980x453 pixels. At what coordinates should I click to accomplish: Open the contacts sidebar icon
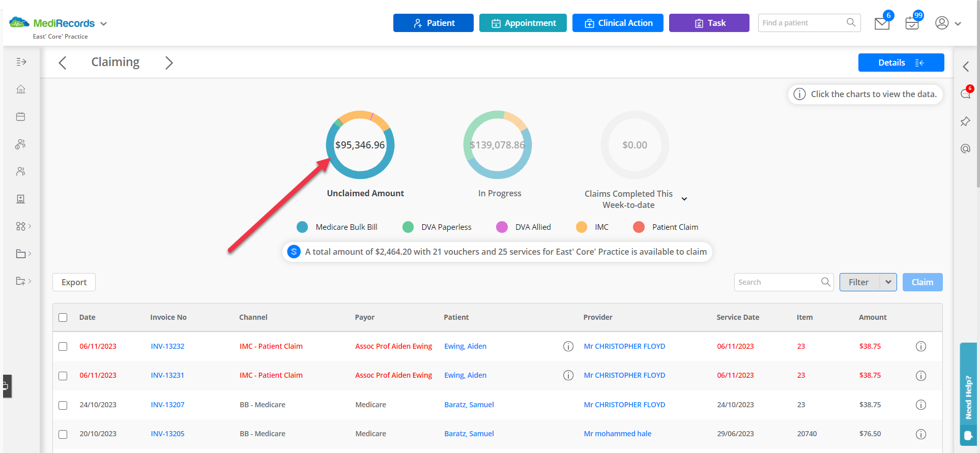21,171
